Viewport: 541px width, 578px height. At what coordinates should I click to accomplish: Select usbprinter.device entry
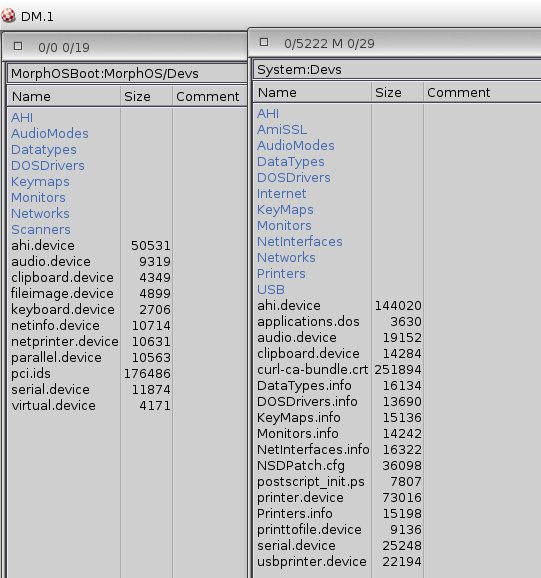(x=312, y=561)
